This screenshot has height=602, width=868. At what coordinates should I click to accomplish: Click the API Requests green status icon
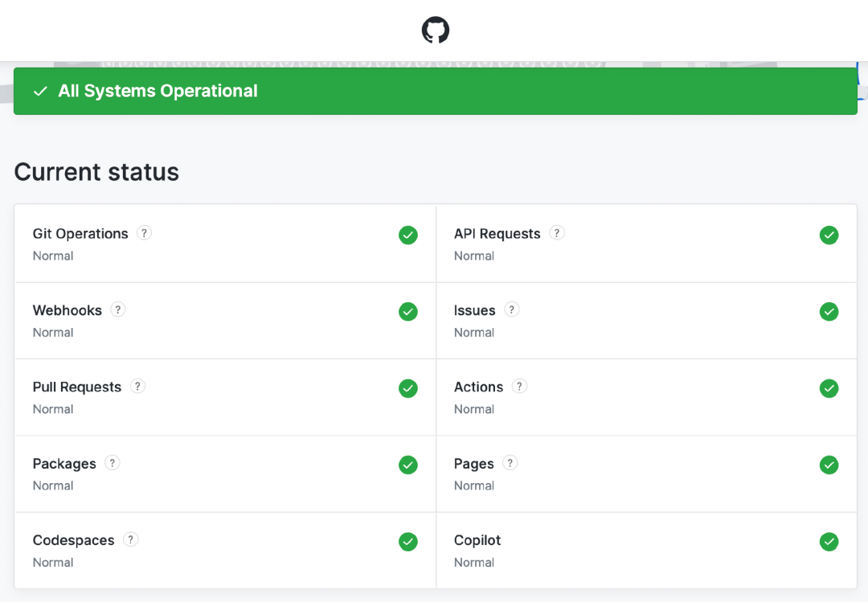(x=829, y=235)
